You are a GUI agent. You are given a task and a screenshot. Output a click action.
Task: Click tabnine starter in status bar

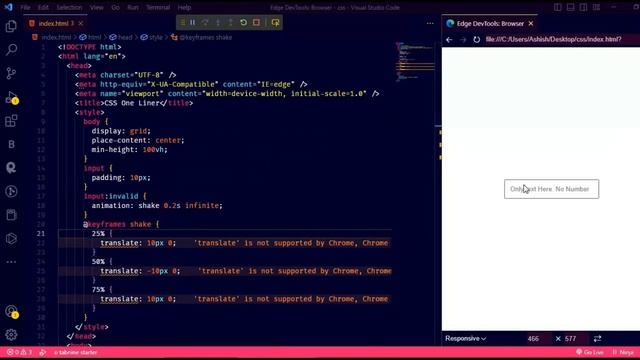tap(76, 352)
